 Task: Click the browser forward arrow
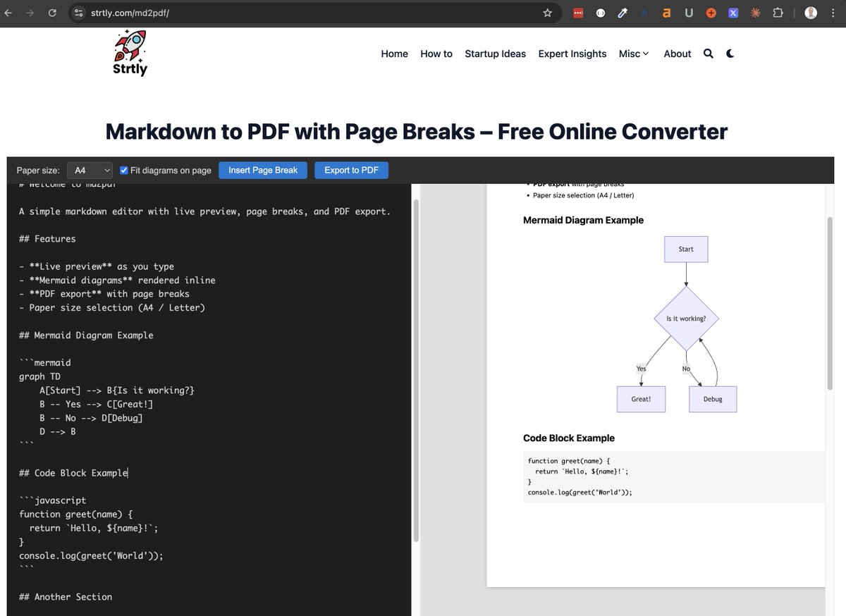[30, 13]
